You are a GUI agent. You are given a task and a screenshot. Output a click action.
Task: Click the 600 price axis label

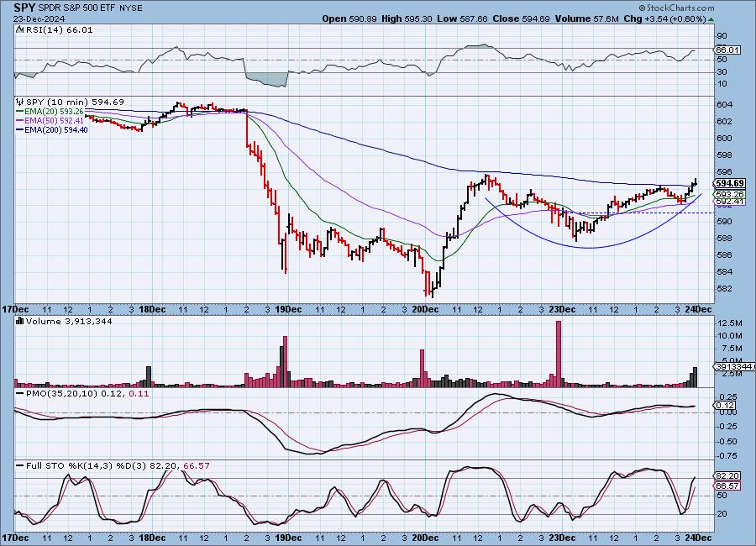point(724,138)
